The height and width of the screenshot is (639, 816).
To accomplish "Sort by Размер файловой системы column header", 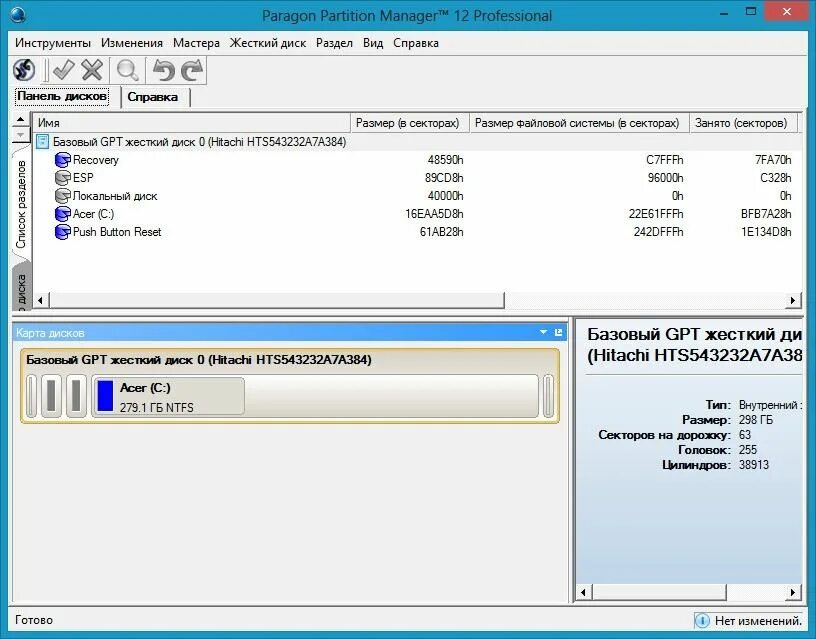I will point(580,123).
